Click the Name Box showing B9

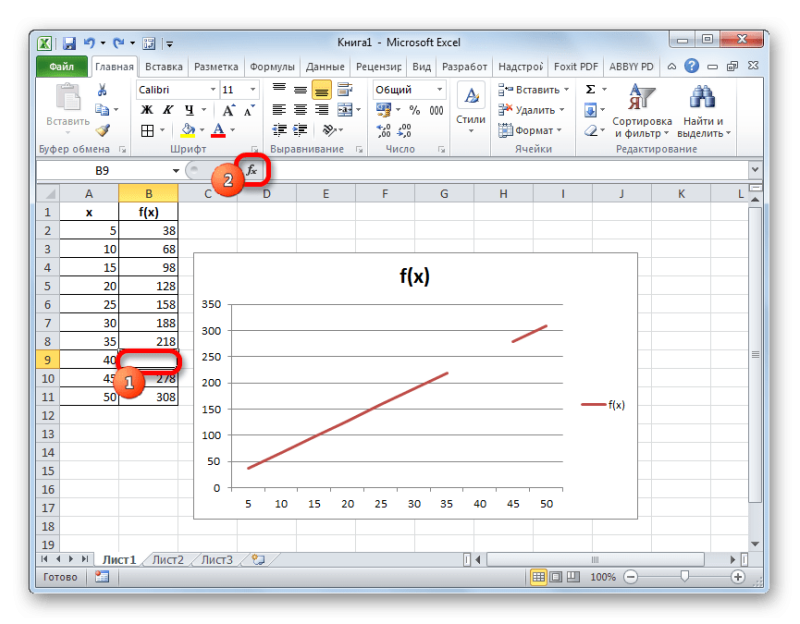[102, 170]
